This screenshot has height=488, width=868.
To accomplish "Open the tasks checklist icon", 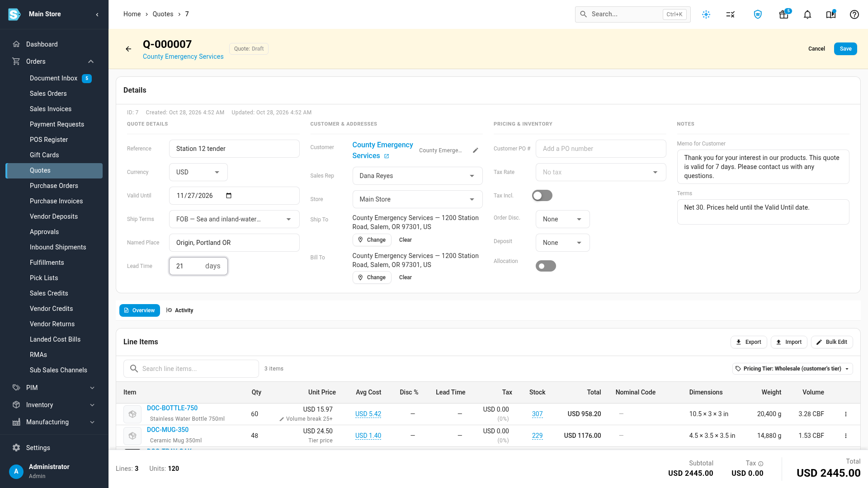I will click(x=731, y=14).
